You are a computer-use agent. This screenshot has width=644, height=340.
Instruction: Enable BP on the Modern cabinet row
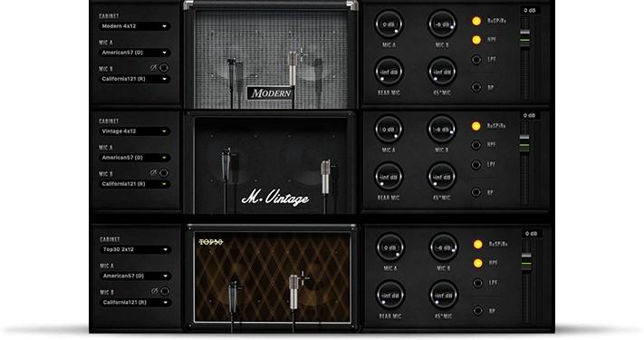(476, 87)
